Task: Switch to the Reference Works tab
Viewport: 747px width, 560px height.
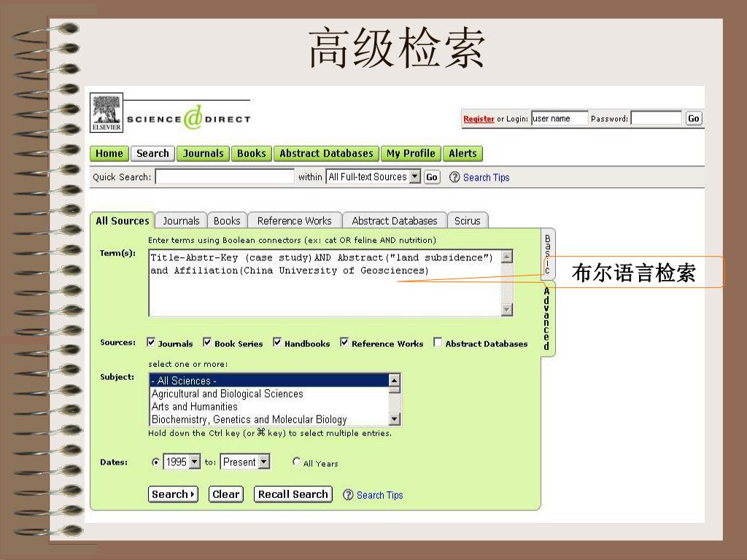Action: click(x=295, y=220)
